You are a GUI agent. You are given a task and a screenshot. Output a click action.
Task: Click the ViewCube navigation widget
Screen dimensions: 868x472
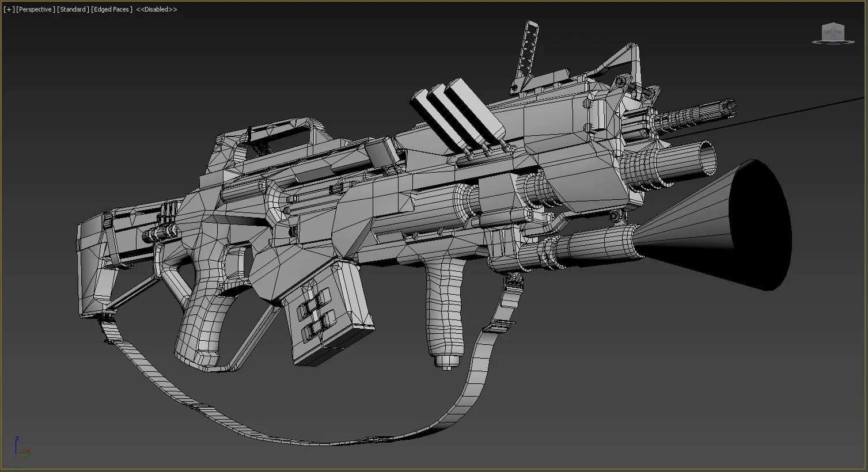click(x=832, y=33)
